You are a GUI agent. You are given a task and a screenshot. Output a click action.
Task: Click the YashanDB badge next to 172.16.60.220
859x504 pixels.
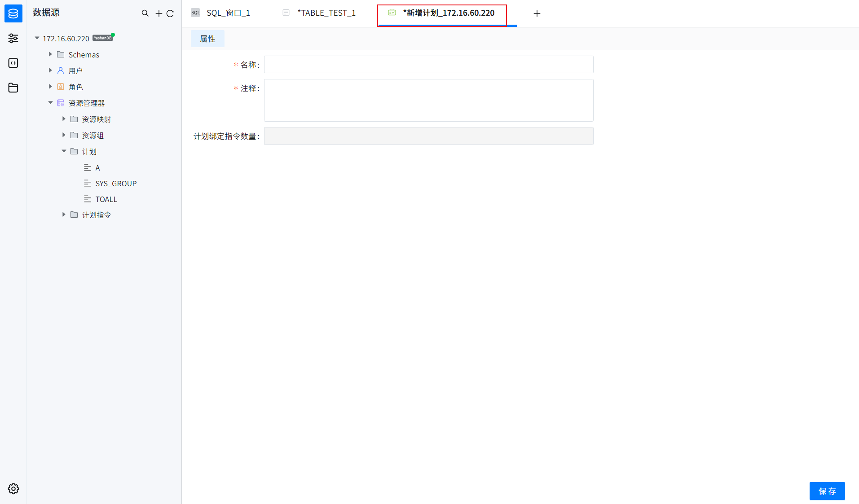[102, 38]
